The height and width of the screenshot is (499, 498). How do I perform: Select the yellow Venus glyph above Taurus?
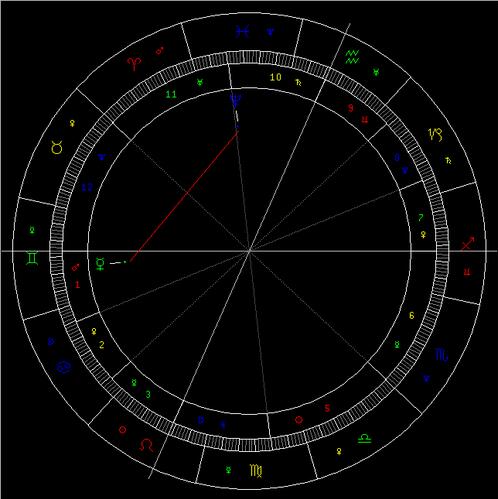click(72, 124)
